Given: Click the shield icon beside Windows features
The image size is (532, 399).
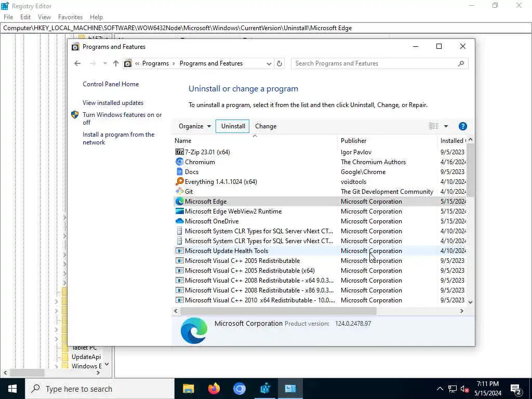Looking at the screenshot, I should pyautogui.click(x=75, y=115).
